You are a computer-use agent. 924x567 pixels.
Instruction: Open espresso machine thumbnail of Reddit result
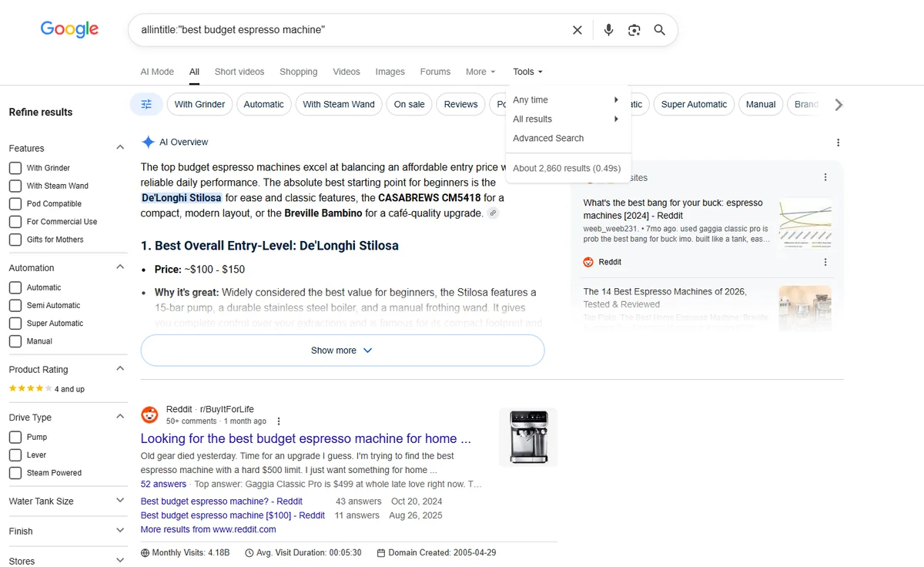coord(528,437)
